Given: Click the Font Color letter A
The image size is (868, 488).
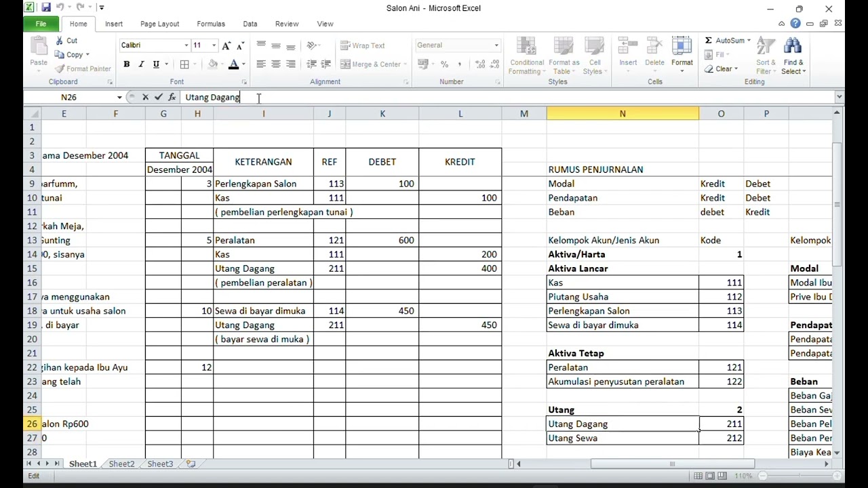Looking at the screenshot, I should point(233,64).
